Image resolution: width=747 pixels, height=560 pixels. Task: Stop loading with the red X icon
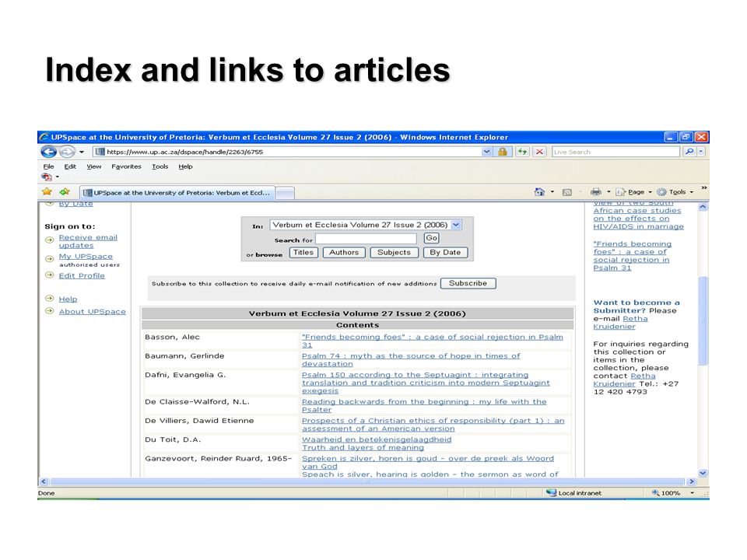click(539, 152)
